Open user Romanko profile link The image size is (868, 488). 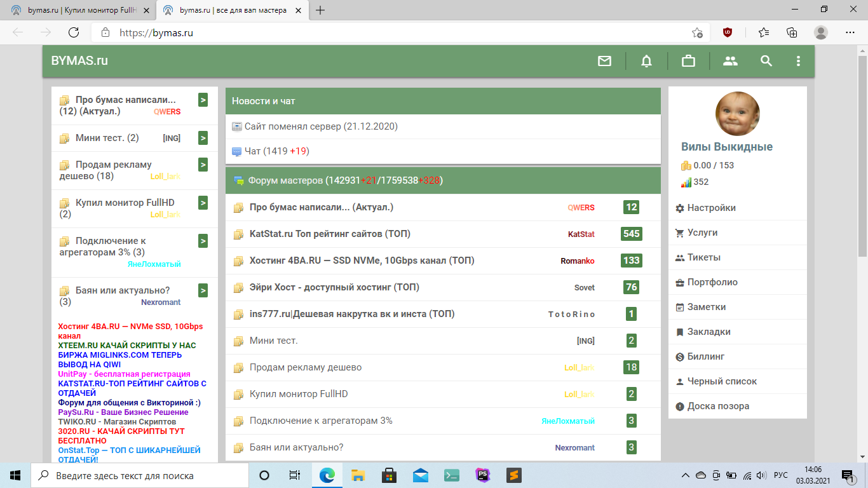tap(578, 261)
